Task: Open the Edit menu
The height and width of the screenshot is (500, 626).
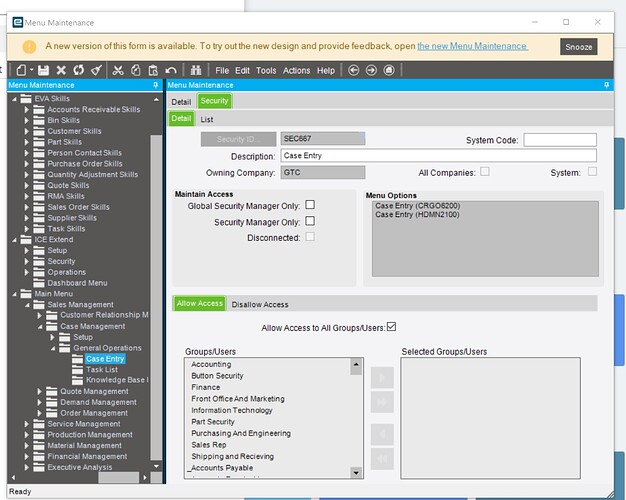Action: [242, 71]
